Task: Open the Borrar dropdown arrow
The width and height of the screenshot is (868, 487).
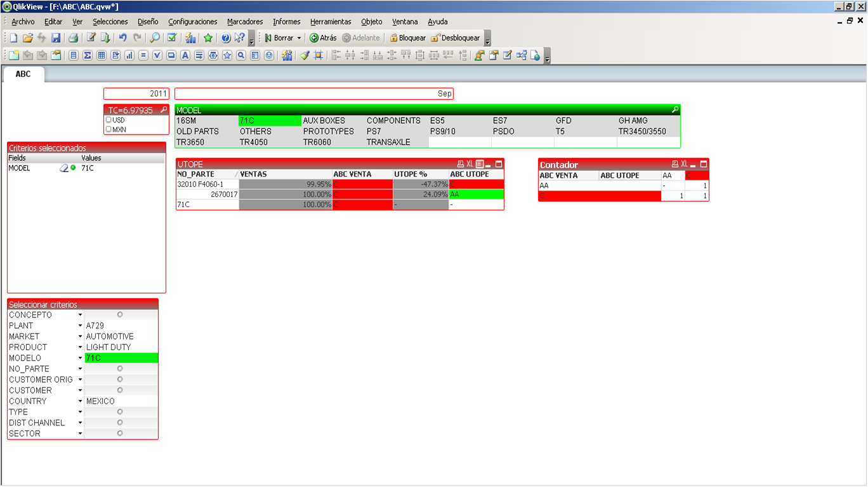Action: (x=299, y=38)
